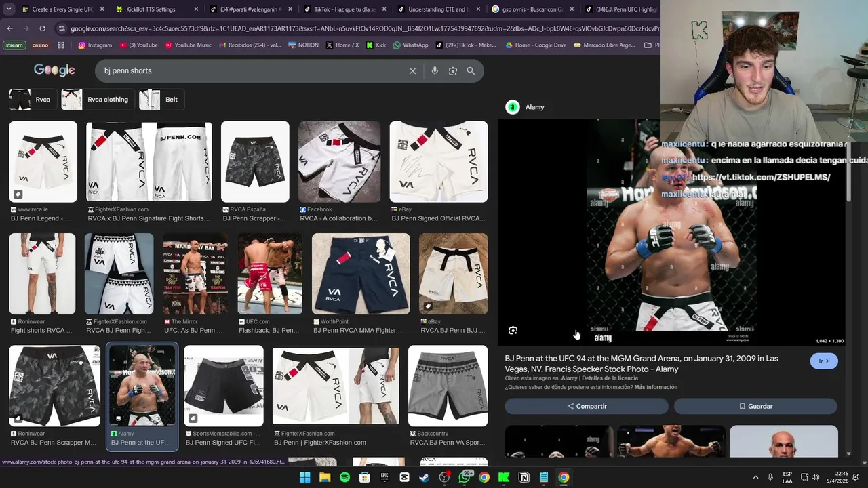This screenshot has height=488, width=868.
Task: Select the Belt filter chip
Action: 161,100
